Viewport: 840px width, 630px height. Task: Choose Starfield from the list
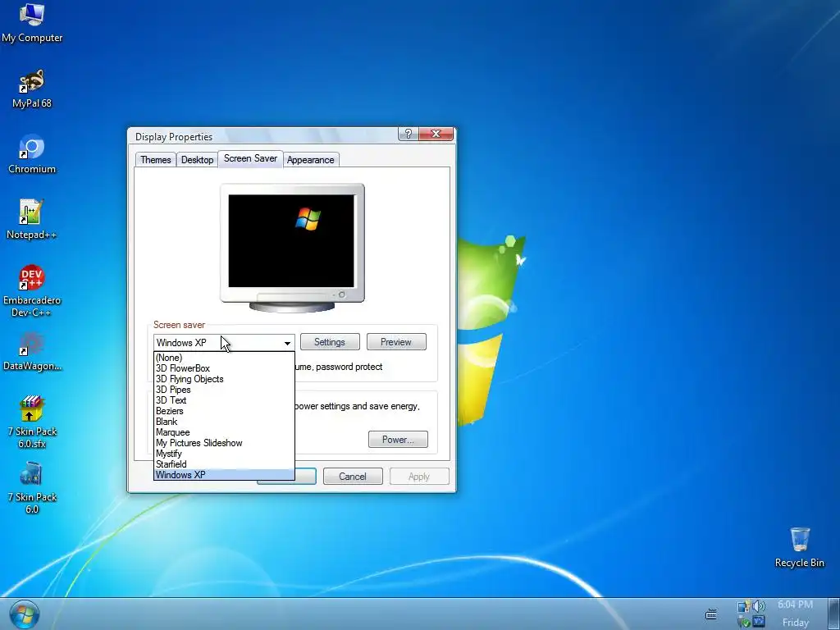pyautogui.click(x=224, y=464)
